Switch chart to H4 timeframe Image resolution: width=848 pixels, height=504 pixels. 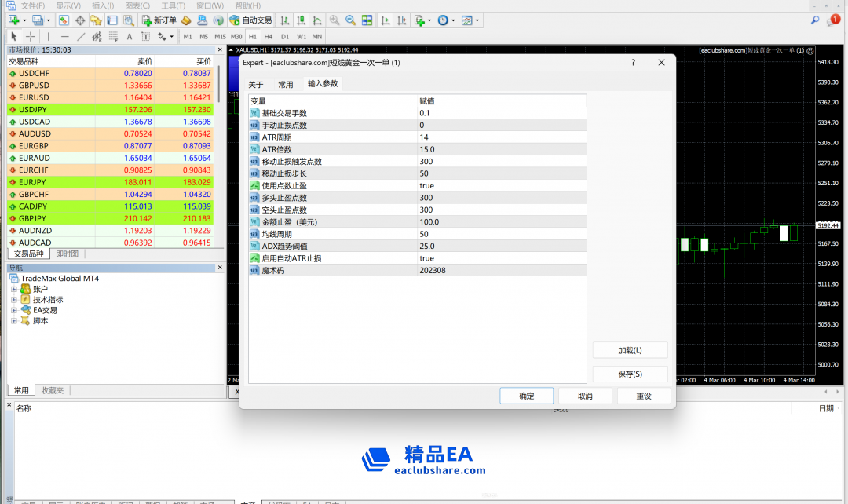coord(269,36)
